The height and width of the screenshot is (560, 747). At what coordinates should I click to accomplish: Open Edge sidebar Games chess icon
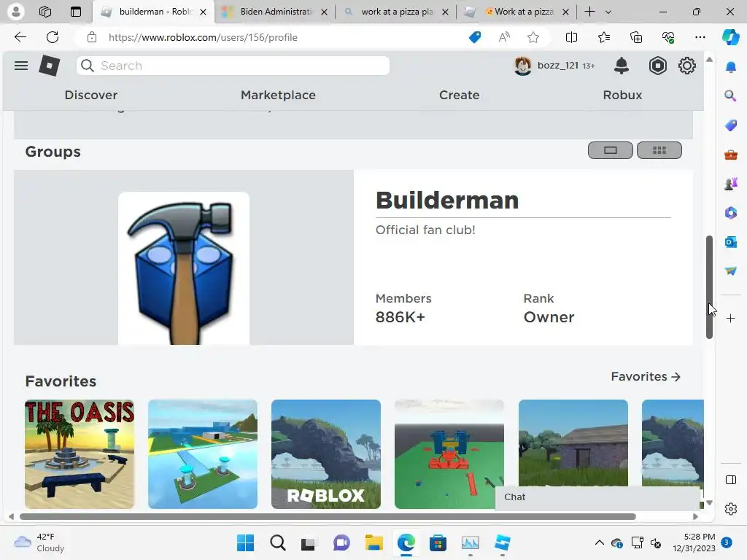[730, 183]
